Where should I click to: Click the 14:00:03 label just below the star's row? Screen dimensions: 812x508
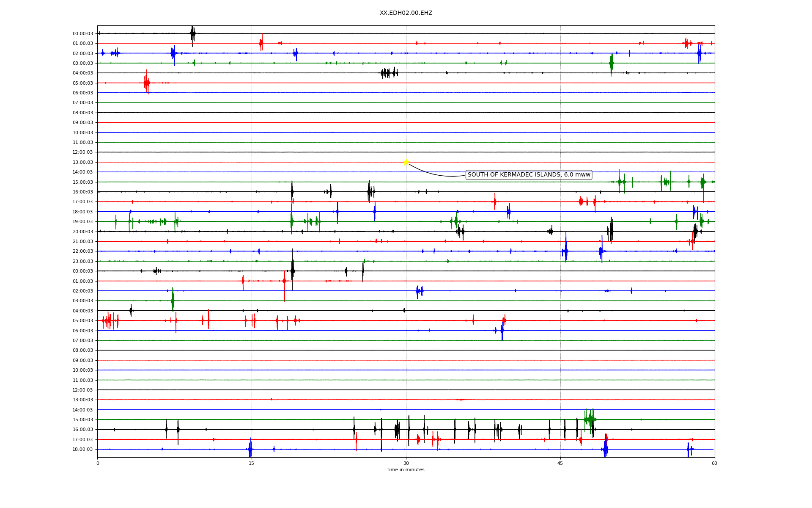point(82,172)
